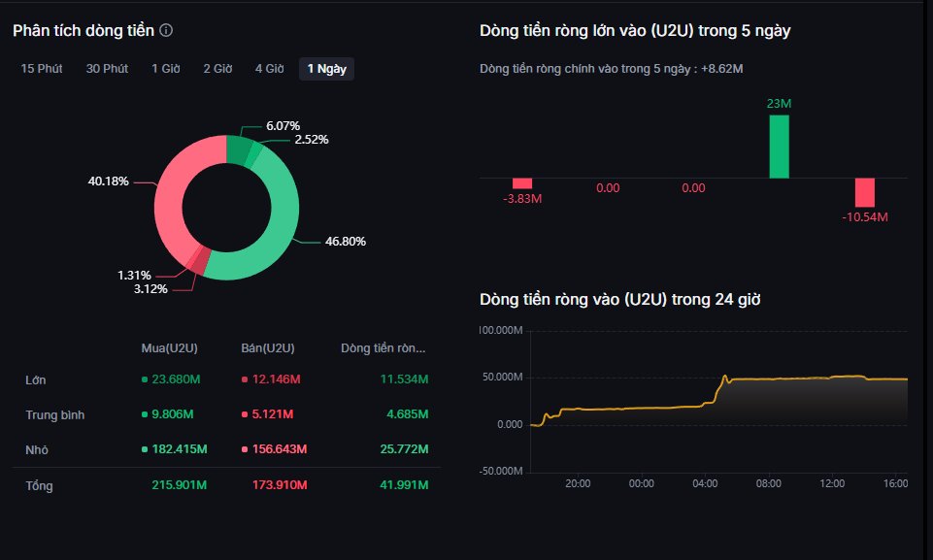
Task: Switch to the 2 Giờ tab
Action: (217, 69)
